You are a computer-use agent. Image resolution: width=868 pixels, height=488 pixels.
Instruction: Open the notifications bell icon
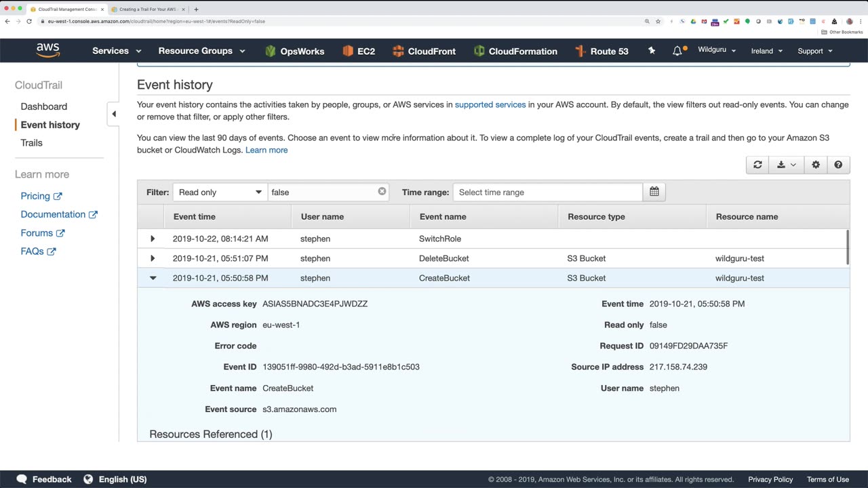[677, 51]
